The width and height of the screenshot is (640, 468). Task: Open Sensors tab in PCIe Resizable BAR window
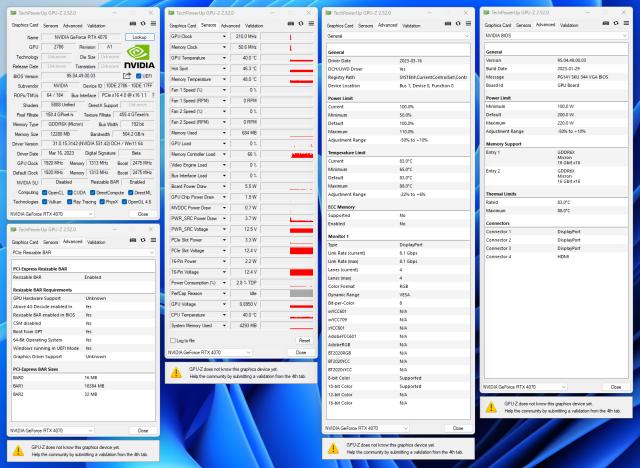point(51,242)
